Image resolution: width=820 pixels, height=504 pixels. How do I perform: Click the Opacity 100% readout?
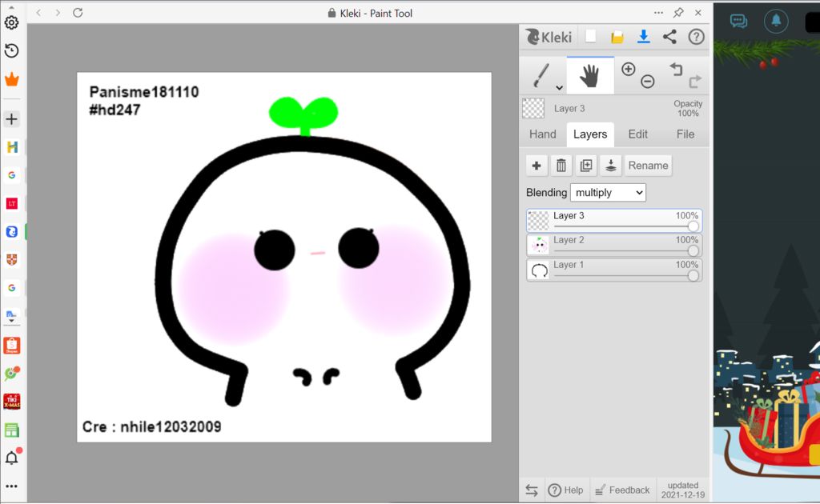688,109
